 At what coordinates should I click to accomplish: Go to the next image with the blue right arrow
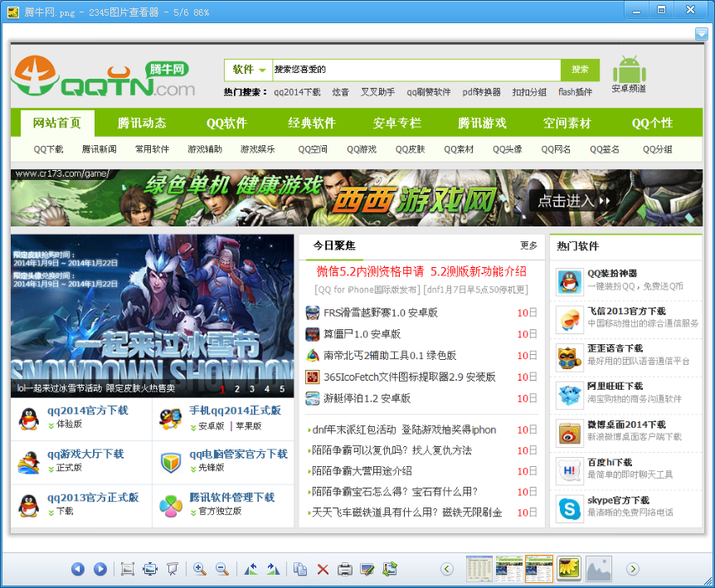[x=100, y=569]
